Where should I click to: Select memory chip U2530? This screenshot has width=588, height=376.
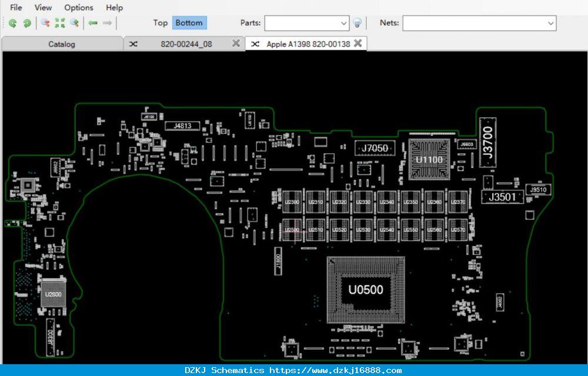click(363, 230)
